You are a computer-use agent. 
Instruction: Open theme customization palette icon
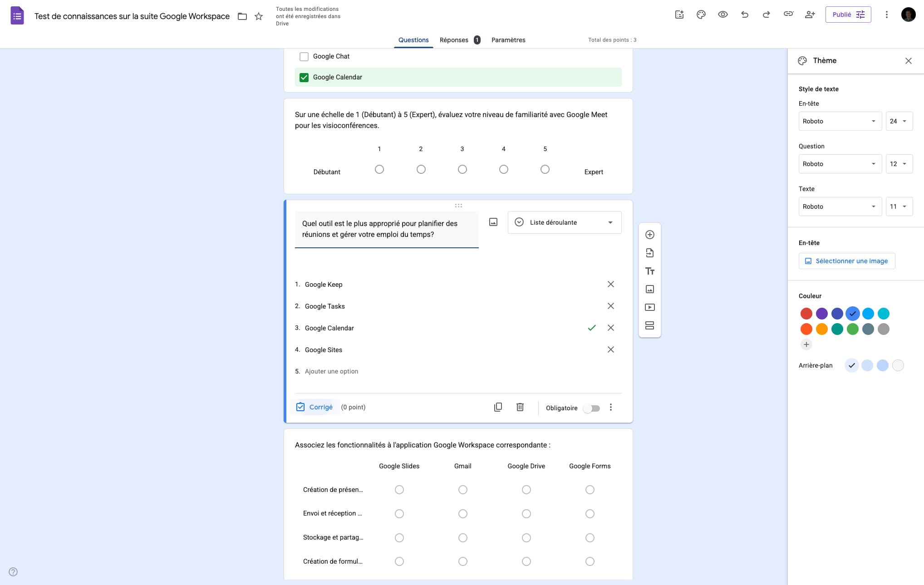point(701,15)
